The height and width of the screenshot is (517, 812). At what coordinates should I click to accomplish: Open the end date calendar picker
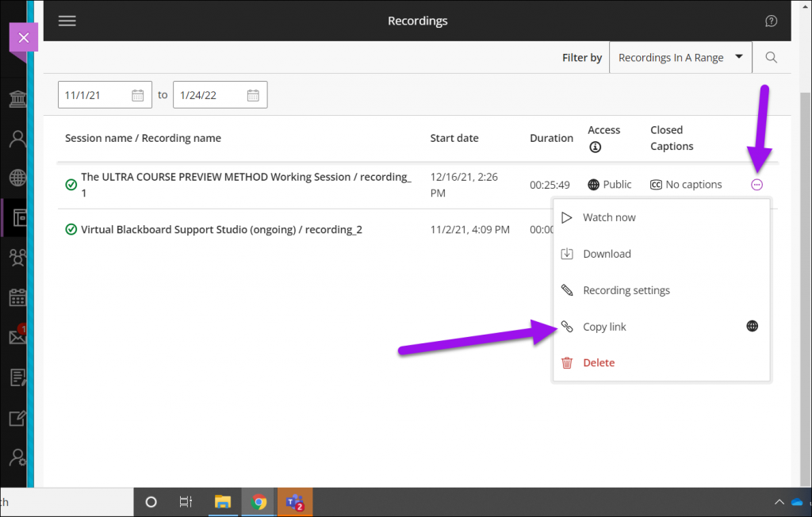[253, 94]
